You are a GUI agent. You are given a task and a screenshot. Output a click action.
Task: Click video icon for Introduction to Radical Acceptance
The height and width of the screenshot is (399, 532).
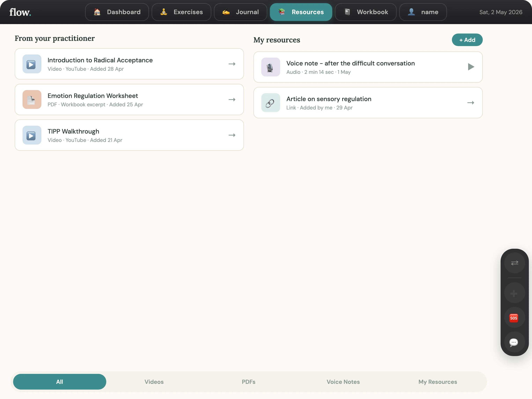(32, 64)
